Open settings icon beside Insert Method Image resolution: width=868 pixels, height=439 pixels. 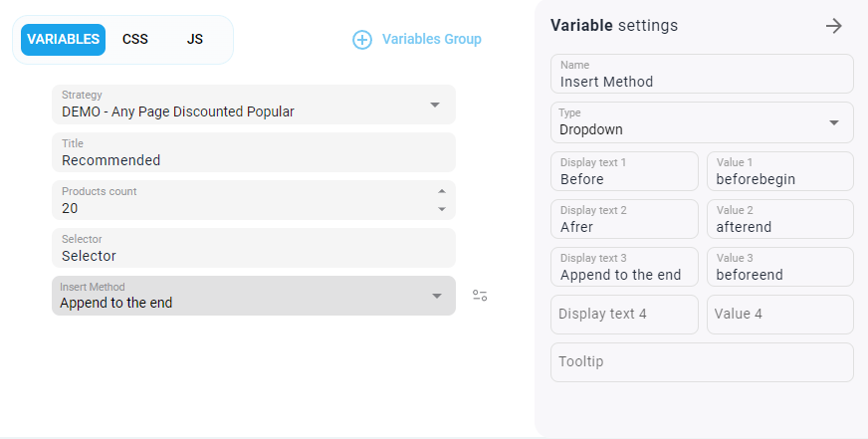[480, 296]
